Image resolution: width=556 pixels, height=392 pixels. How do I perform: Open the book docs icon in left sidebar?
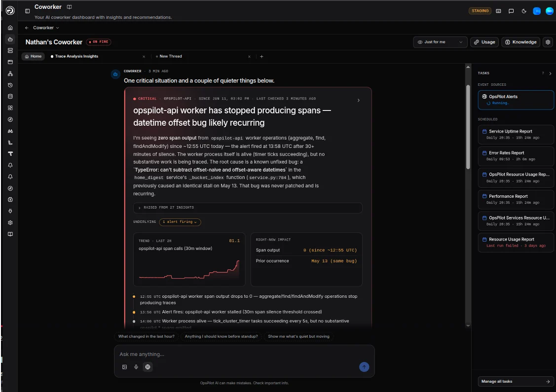click(x=10, y=234)
